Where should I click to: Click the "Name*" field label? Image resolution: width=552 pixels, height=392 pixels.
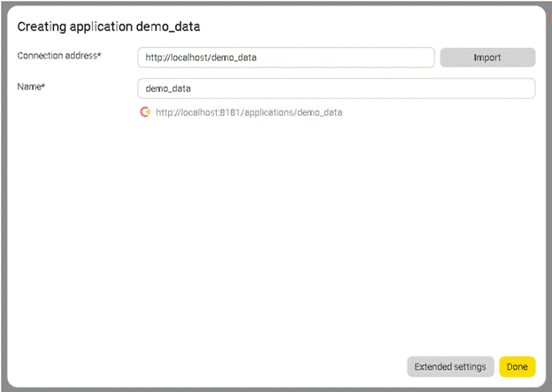click(x=32, y=88)
